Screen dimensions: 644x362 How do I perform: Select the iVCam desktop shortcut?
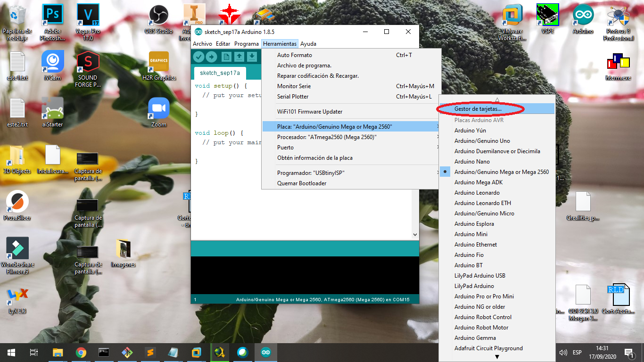pyautogui.click(x=53, y=66)
